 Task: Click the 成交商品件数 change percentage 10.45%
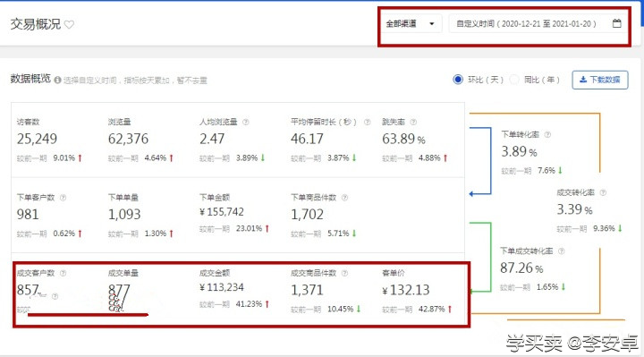pos(341,309)
